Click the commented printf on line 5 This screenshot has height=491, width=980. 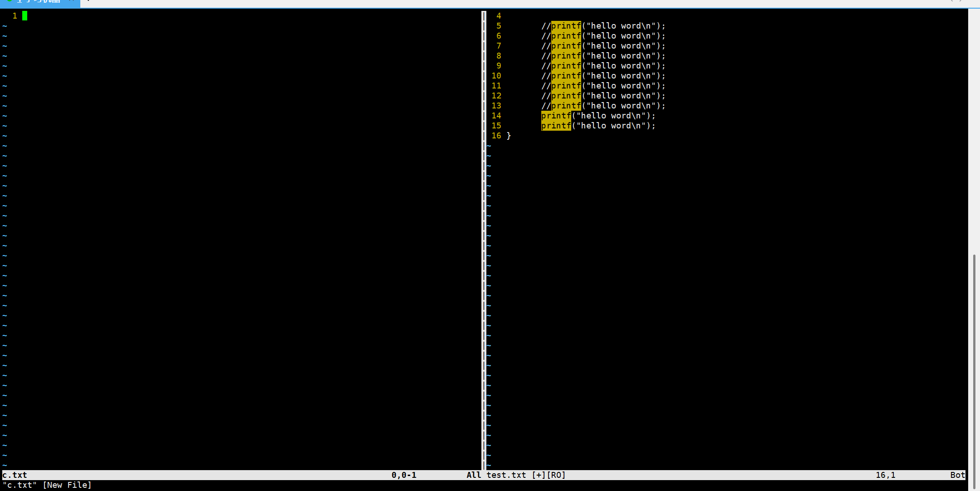point(566,26)
